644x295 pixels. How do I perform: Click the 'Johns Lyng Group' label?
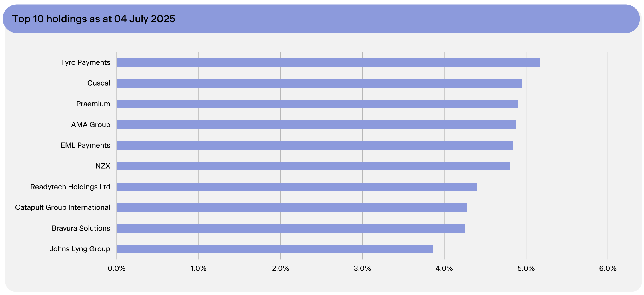[x=80, y=249]
